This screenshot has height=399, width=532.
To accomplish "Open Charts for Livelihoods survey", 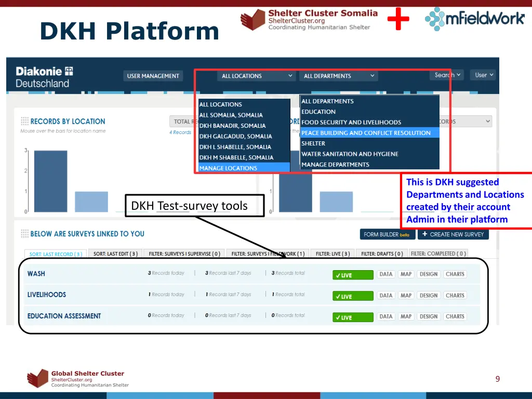I will coord(455,296).
